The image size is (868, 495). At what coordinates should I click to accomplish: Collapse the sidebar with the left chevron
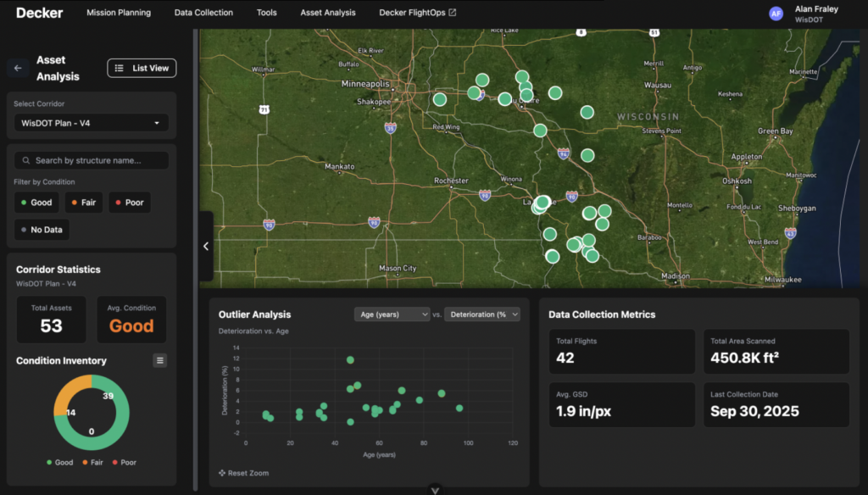pos(205,247)
